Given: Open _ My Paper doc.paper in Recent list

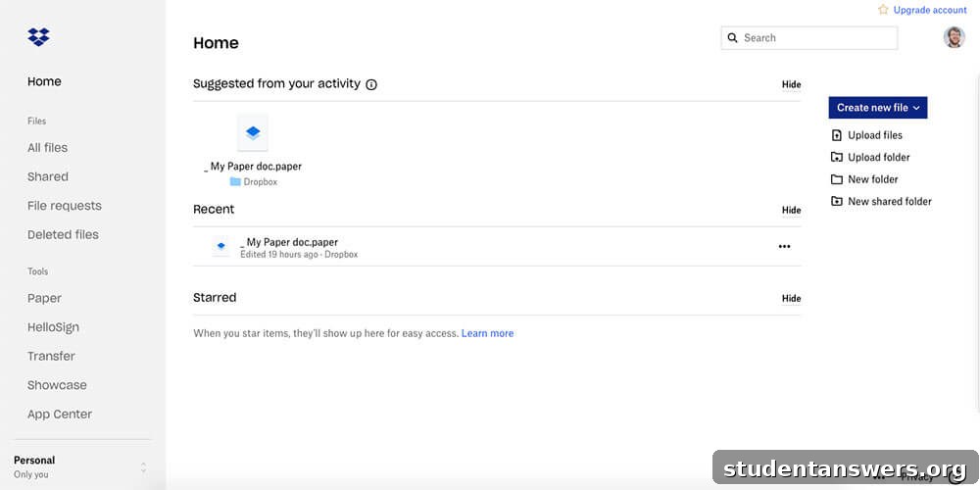Looking at the screenshot, I should click(x=289, y=242).
